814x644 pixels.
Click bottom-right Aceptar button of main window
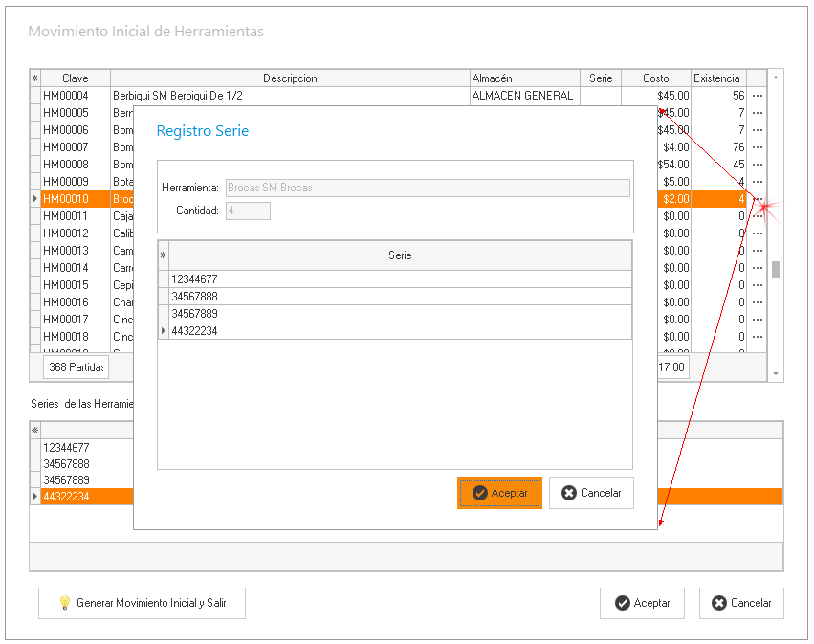[642, 603]
